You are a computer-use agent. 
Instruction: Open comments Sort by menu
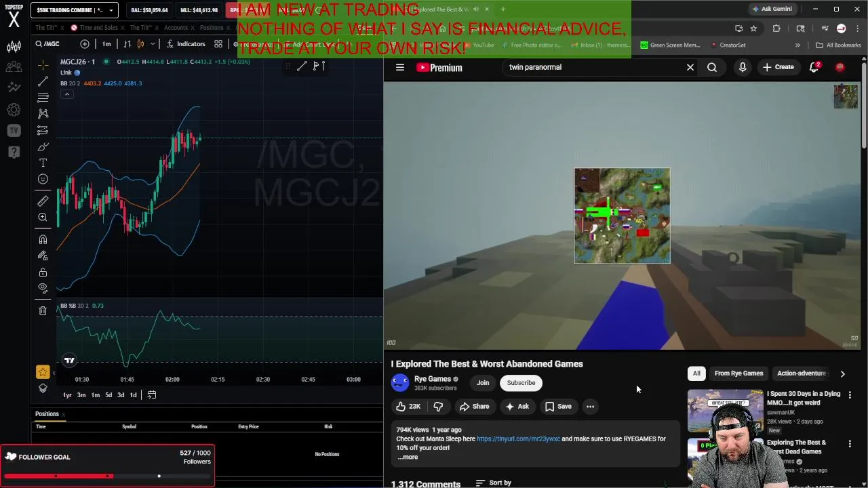tap(494, 483)
